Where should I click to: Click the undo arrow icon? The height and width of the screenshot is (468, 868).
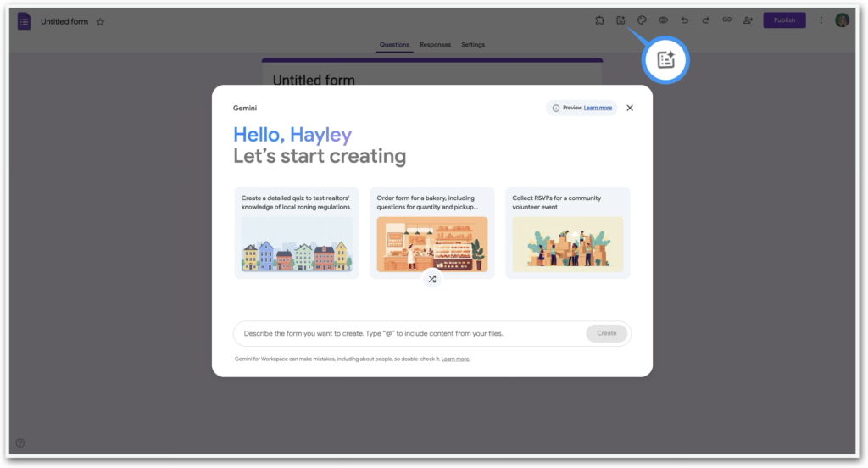pyautogui.click(x=684, y=20)
